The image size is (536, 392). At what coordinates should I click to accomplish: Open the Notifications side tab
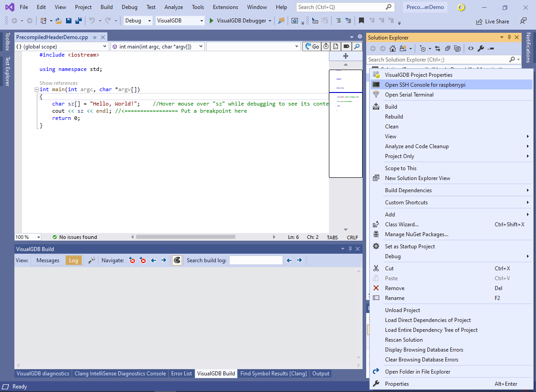click(528, 48)
